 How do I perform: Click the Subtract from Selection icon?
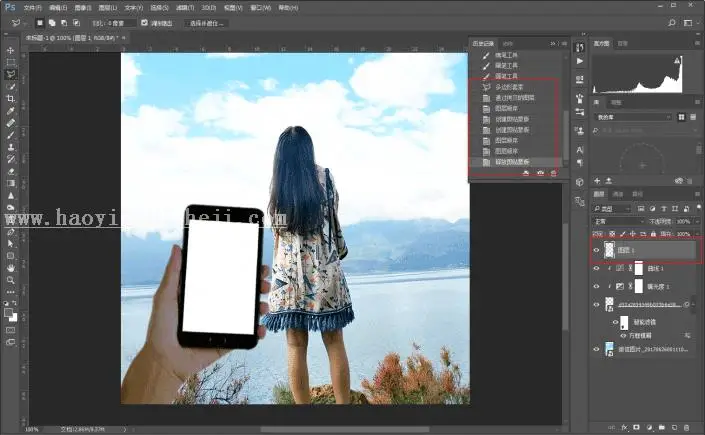point(64,22)
